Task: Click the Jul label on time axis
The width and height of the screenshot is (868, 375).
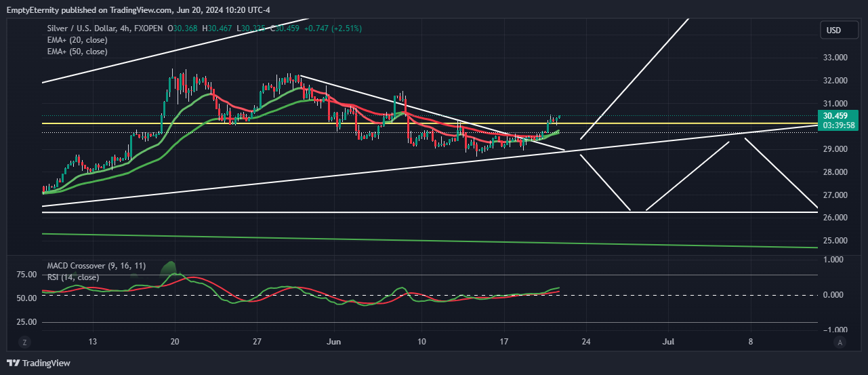Action: (x=669, y=342)
